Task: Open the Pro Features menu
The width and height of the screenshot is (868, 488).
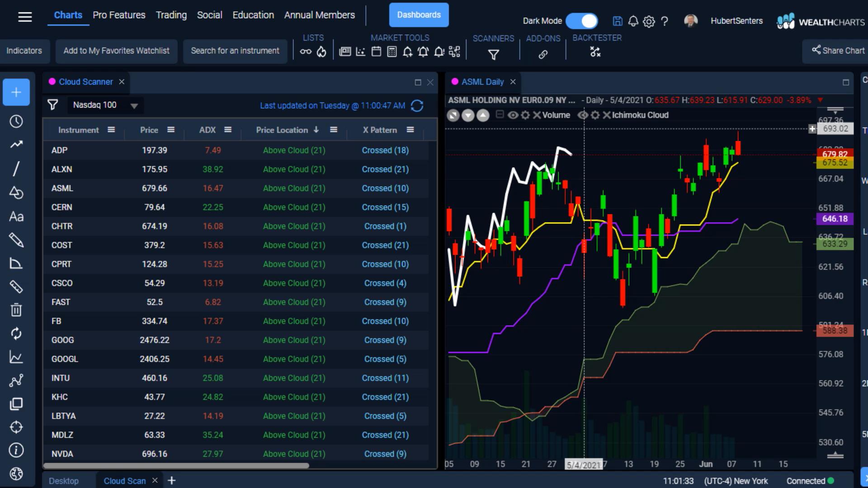Action: [119, 15]
